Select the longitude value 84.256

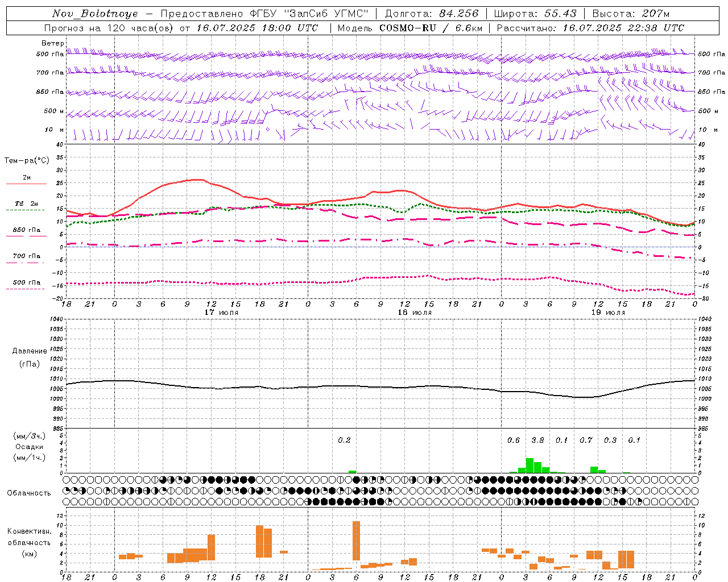pos(459,14)
